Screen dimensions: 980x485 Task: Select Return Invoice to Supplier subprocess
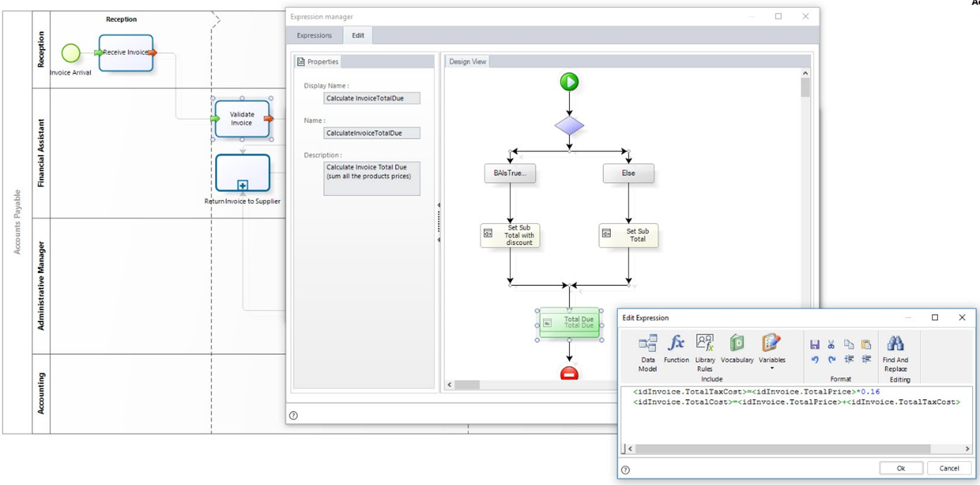coord(242,173)
